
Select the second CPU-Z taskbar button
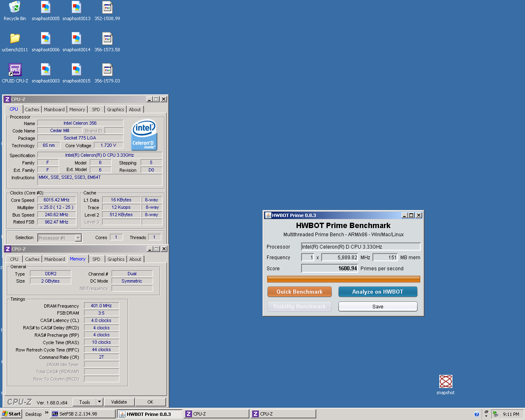click(x=283, y=414)
